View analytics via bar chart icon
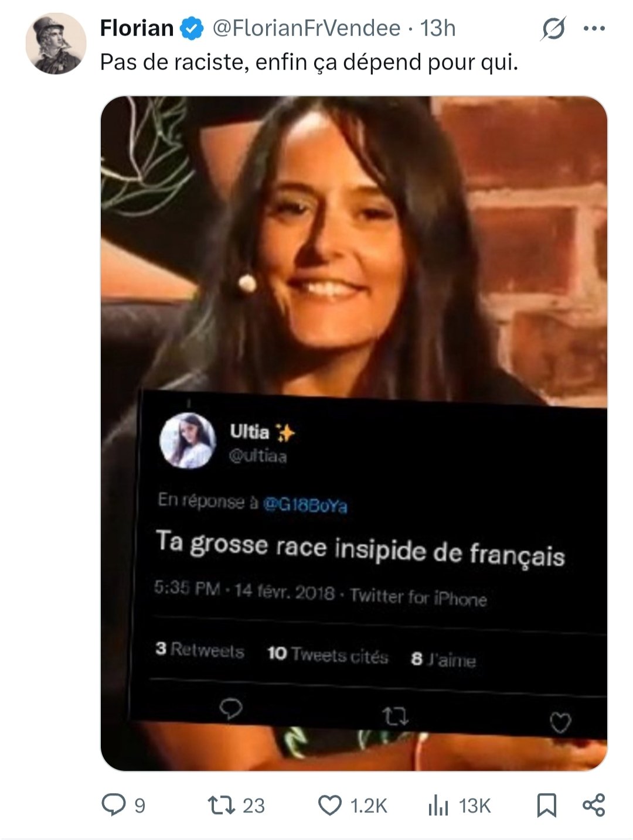The image size is (633, 840). tap(438, 805)
